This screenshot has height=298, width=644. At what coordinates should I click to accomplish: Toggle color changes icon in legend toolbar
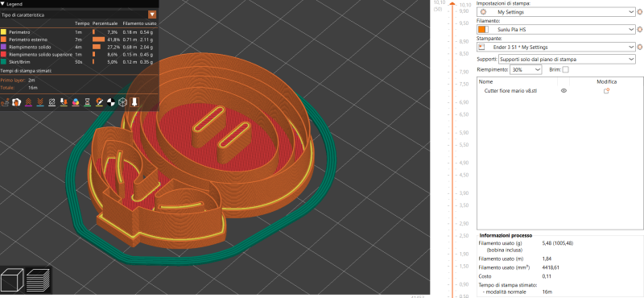[x=76, y=102]
